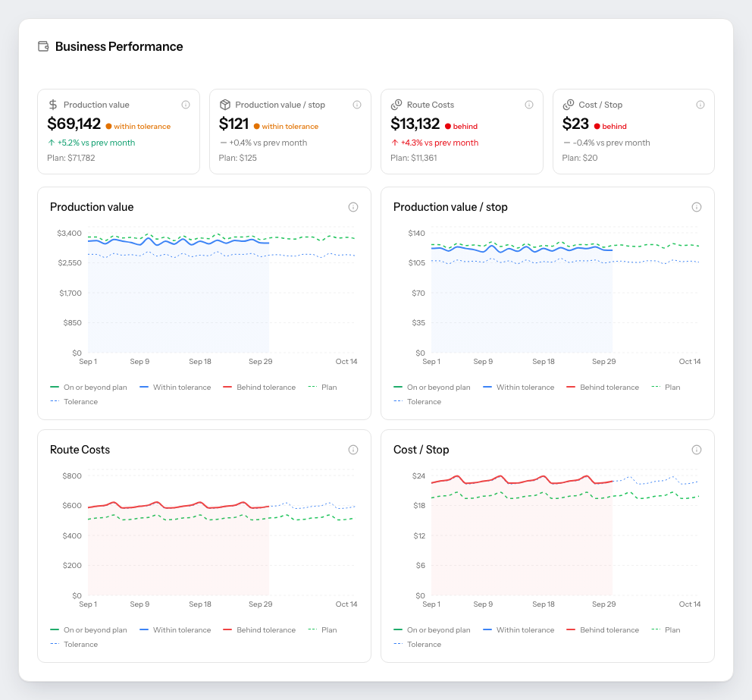This screenshot has height=700, width=752.
Task: Click the green up arrow on Production value card
Action: (52, 143)
